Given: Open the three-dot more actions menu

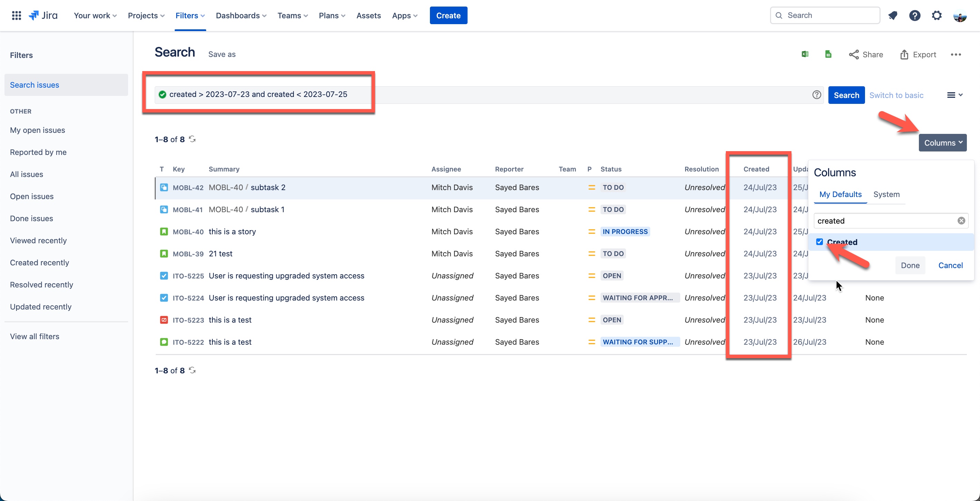Looking at the screenshot, I should [955, 55].
